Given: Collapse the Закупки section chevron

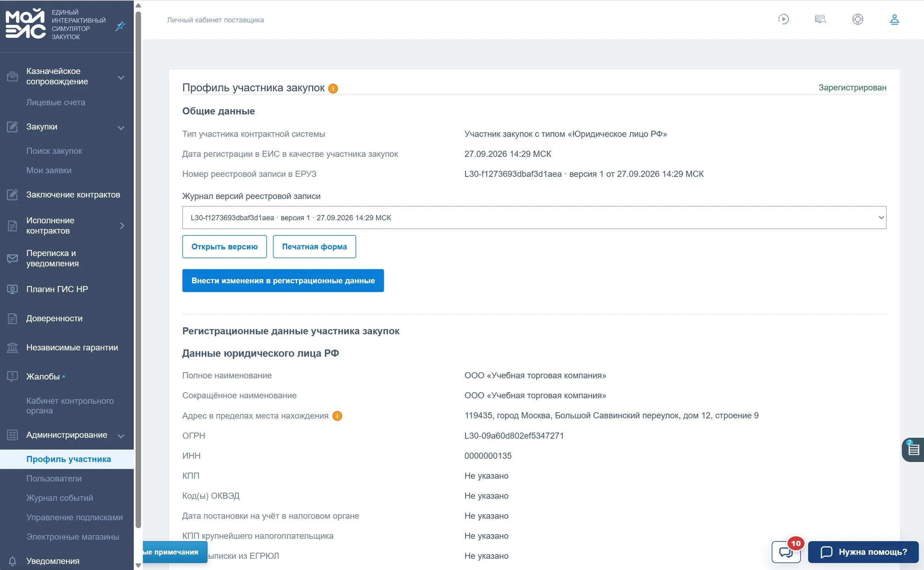Looking at the screenshot, I should click(x=121, y=128).
